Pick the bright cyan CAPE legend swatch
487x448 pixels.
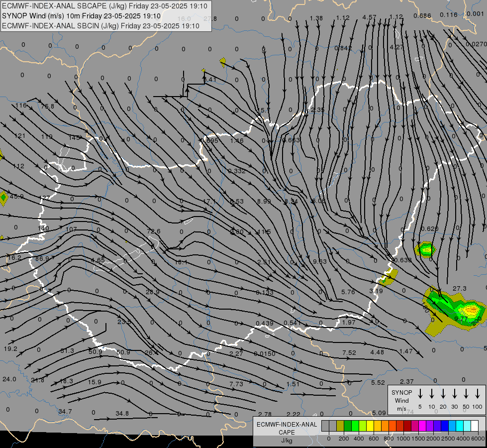(460, 426)
